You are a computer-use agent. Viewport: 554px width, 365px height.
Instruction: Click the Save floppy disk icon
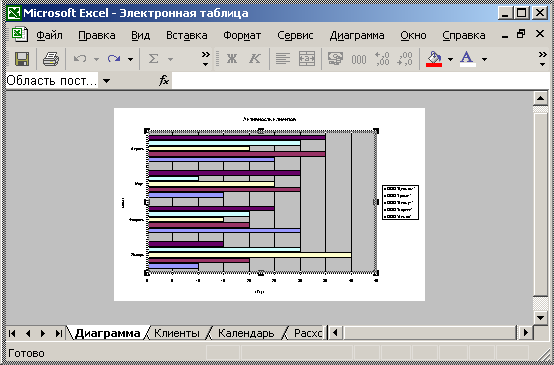[22, 59]
